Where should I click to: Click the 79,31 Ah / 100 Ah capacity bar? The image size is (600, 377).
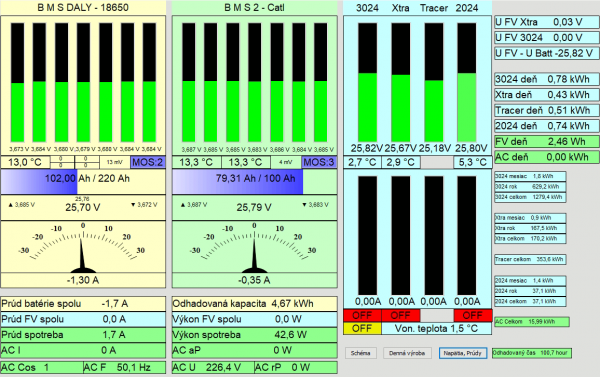(x=254, y=181)
